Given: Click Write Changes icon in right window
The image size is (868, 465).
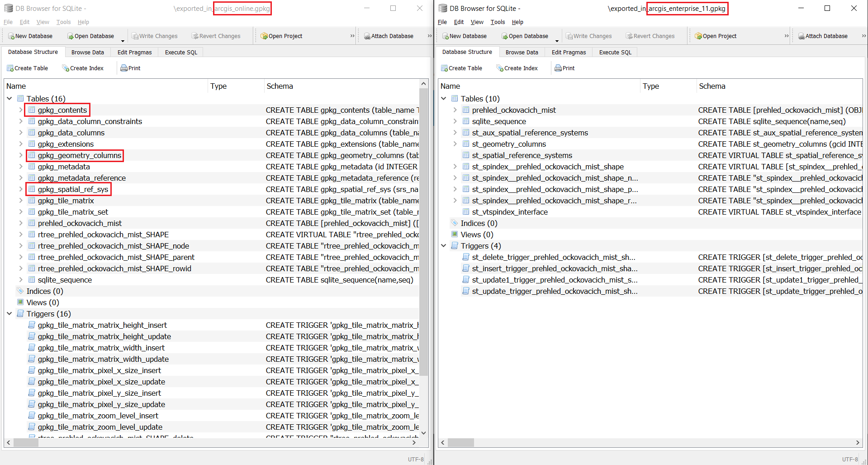Looking at the screenshot, I should point(569,36).
